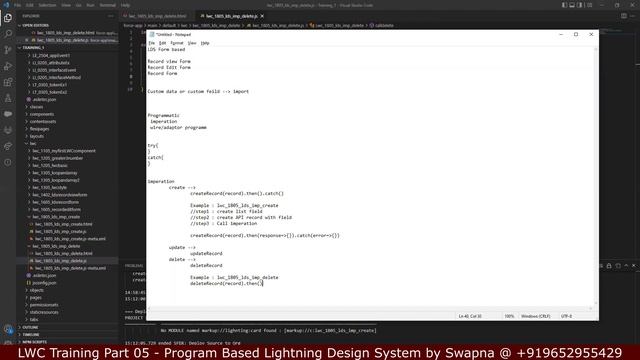Expand the contentassets folder

coord(43,122)
